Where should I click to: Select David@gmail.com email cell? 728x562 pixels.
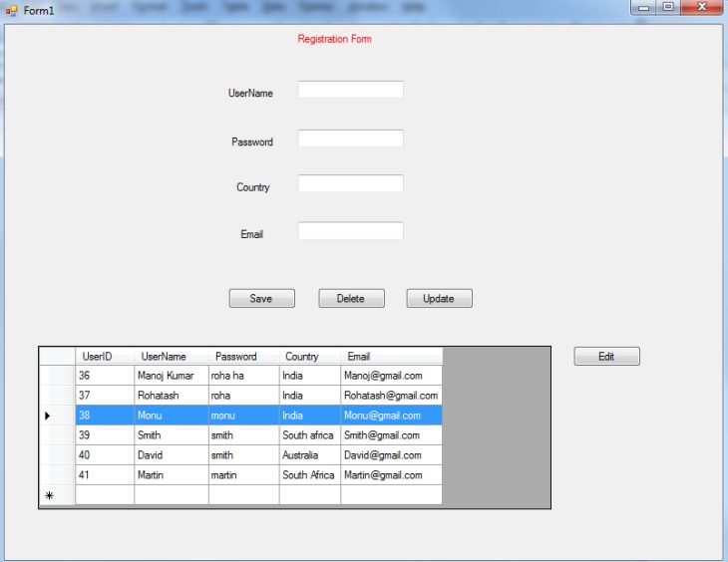point(391,455)
